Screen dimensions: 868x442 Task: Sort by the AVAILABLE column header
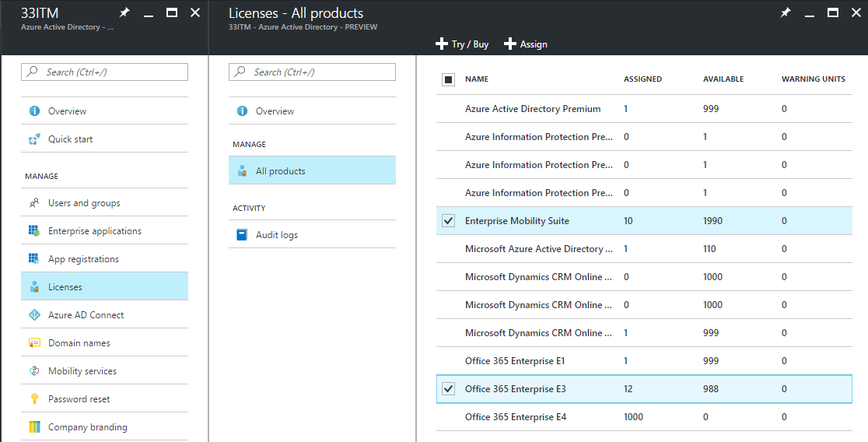723,79
